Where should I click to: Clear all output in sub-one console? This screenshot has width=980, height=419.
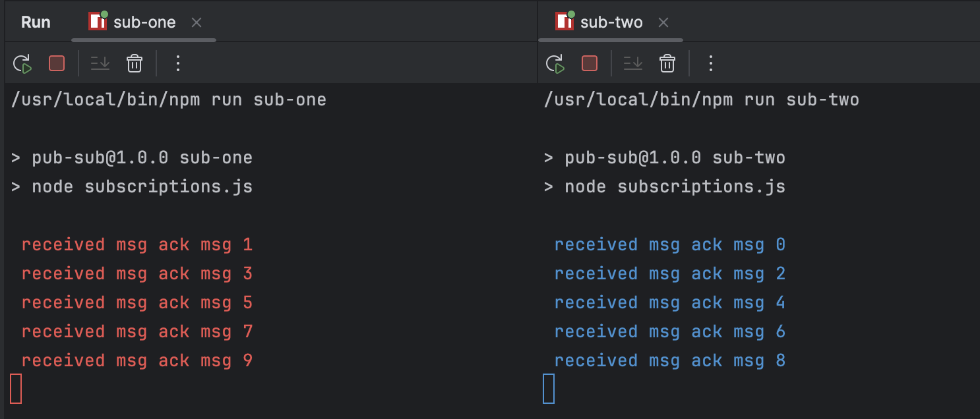click(135, 63)
